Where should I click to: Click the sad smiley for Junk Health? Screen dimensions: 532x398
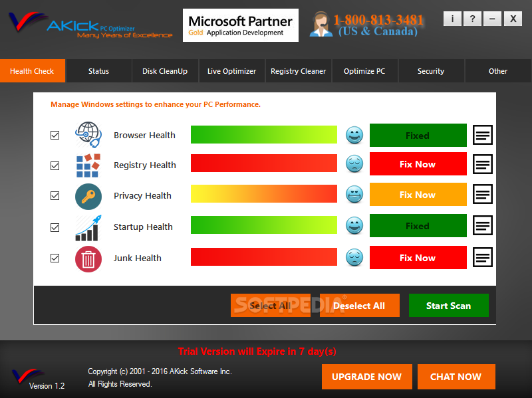point(354,257)
